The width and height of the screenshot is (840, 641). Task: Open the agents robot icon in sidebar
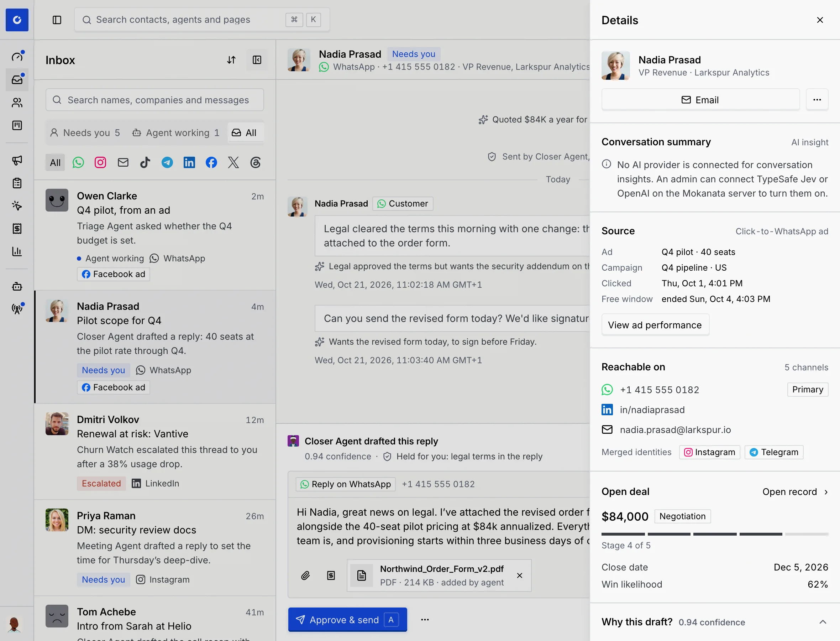(17, 287)
